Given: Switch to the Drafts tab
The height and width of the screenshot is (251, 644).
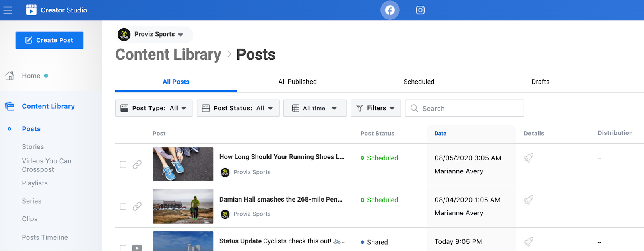Looking at the screenshot, I should (540, 82).
